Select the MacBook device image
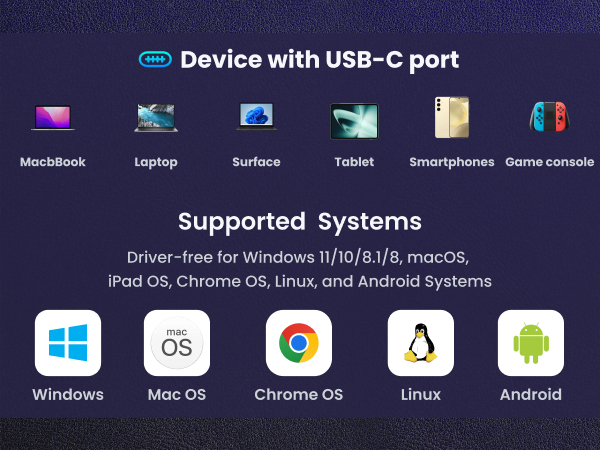The image size is (600, 450). point(53,118)
